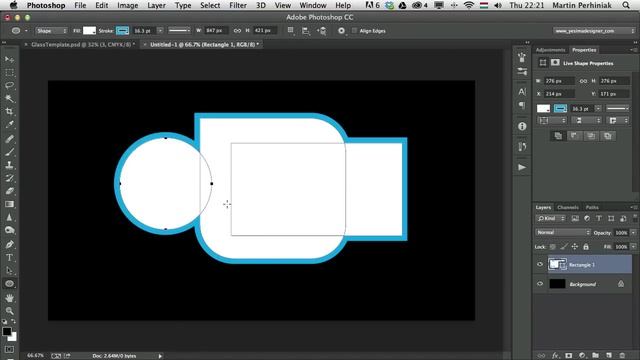Select the Eyedropper tool

click(x=9, y=124)
